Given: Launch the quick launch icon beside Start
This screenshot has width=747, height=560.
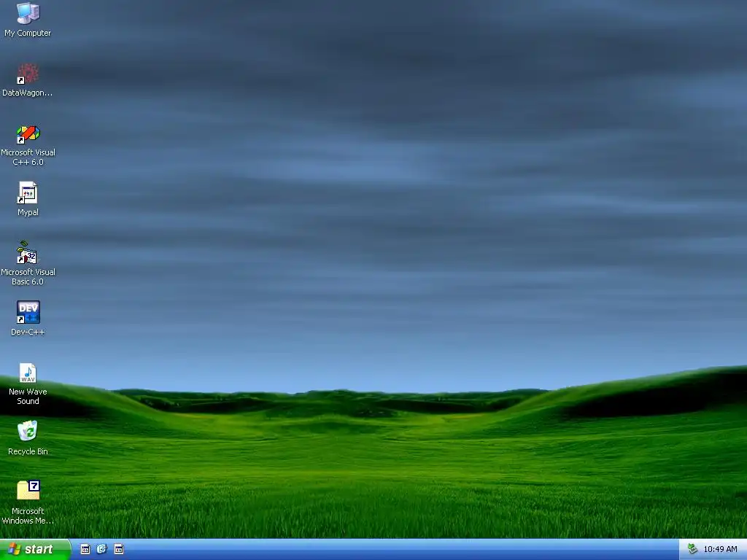Looking at the screenshot, I should [85, 549].
